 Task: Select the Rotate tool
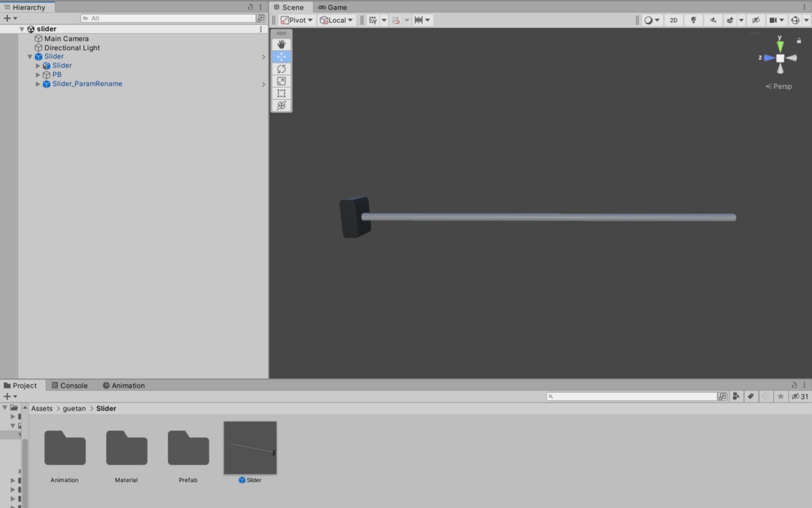(282, 69)
